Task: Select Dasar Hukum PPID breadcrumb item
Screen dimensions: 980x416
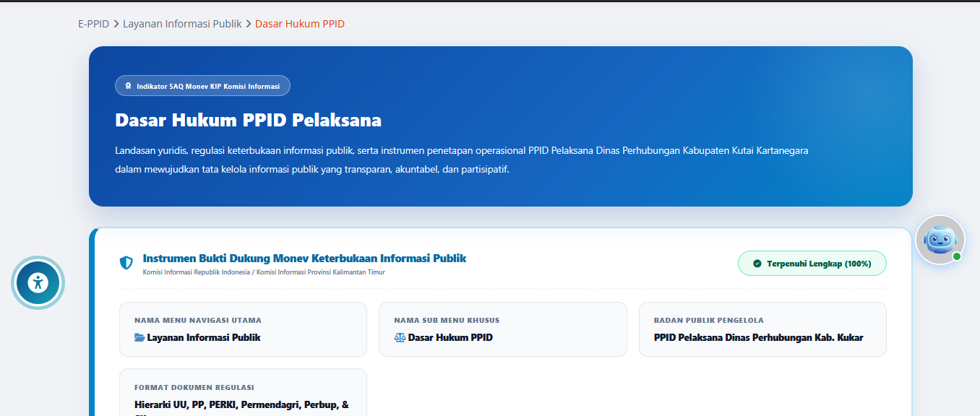Action: click(300, 24)
